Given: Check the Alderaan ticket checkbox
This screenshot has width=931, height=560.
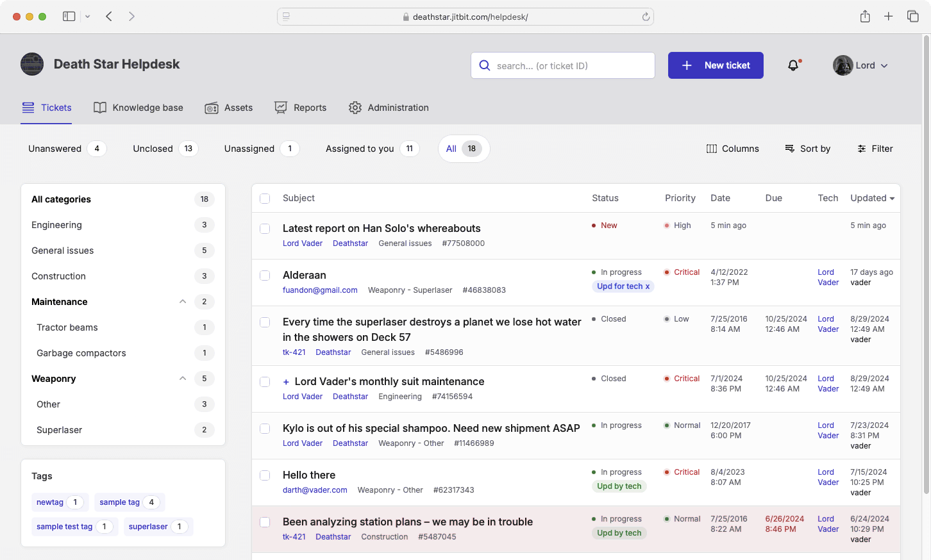Looking at the screenshot, I should click(265, 276).
